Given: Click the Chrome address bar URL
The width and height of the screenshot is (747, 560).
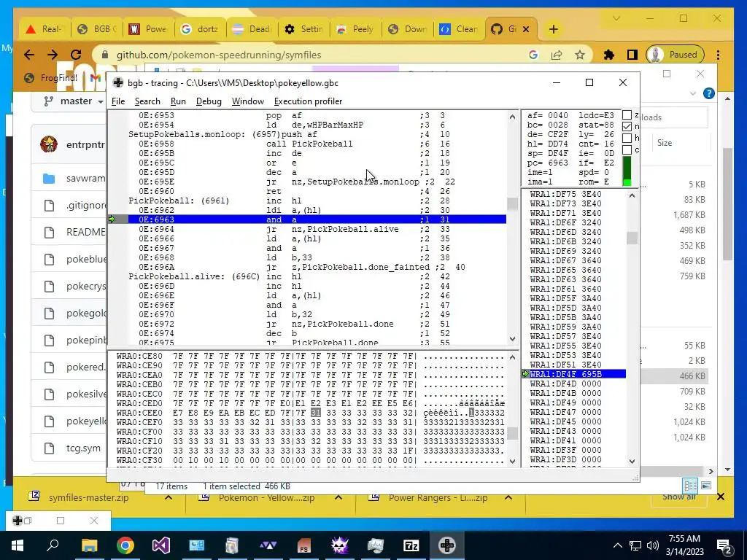Looking at the screenshot, I should (x=219, y=55).
